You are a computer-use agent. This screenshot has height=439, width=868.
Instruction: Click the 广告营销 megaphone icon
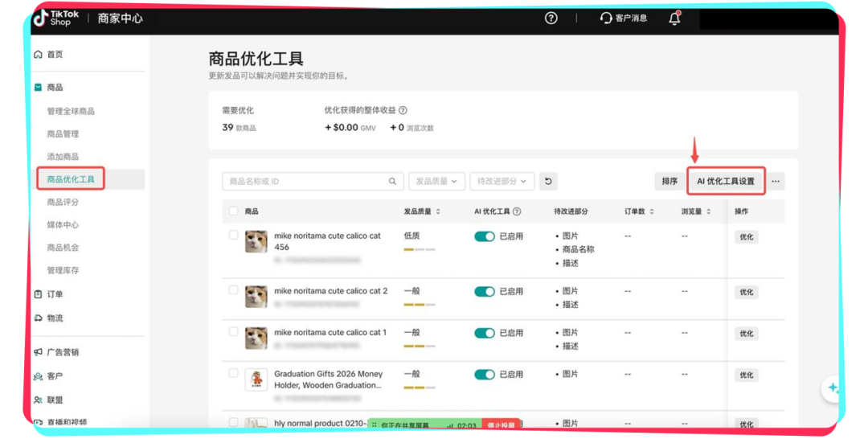(x=38, y=352)
